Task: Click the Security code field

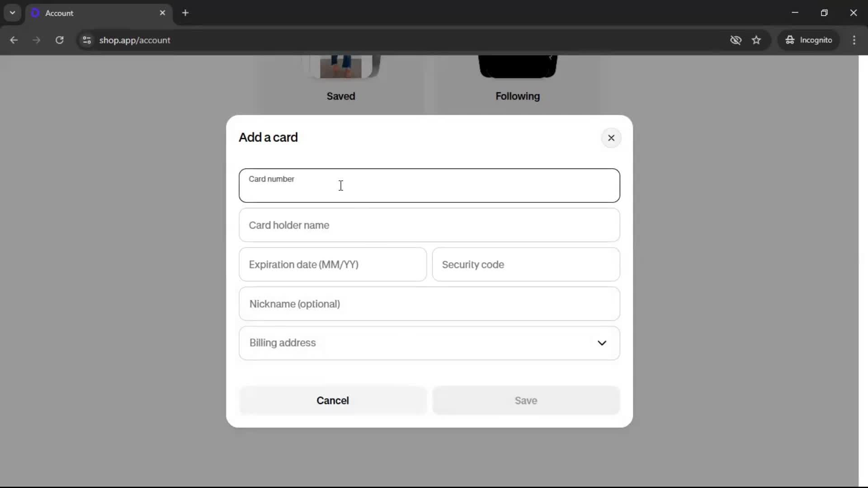Action: (526, 264)
